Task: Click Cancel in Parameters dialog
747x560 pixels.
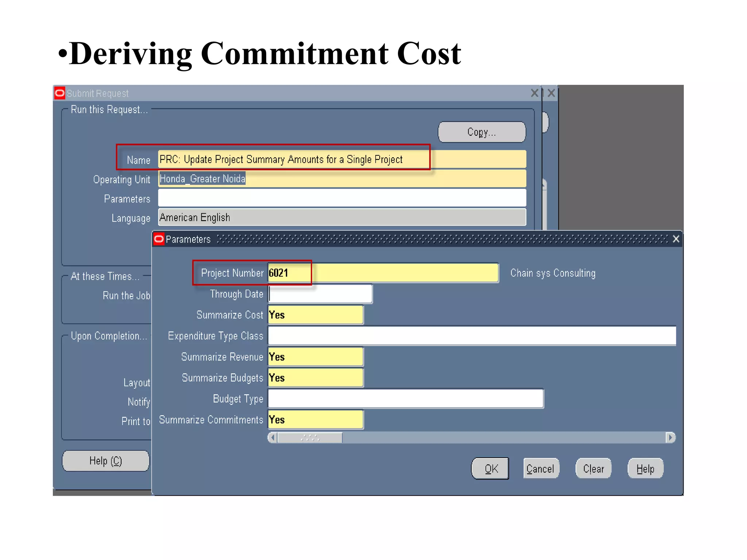Action: (541, 468)
